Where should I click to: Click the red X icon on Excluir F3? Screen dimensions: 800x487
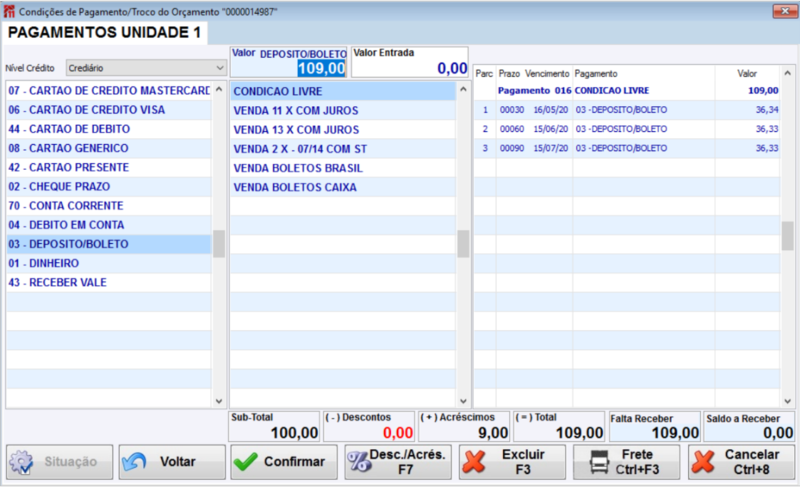pyautogui.click(x=474, y=462)
